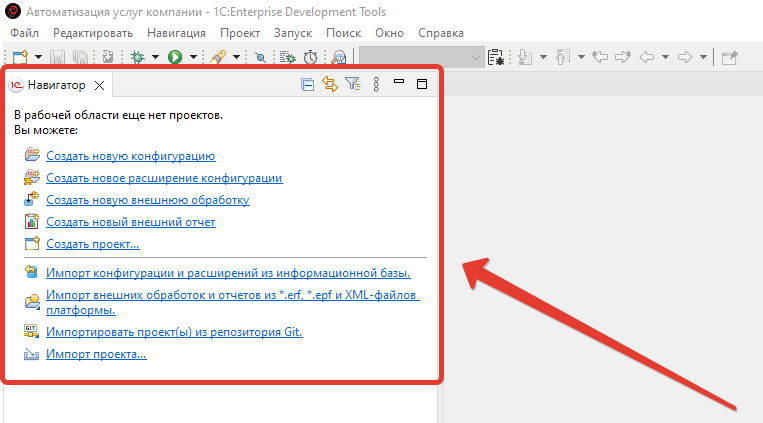Image resolution: width=763 pixels, height=423 pixels.
Task: Click the Save disk icon
Action: tap(57, 57)
